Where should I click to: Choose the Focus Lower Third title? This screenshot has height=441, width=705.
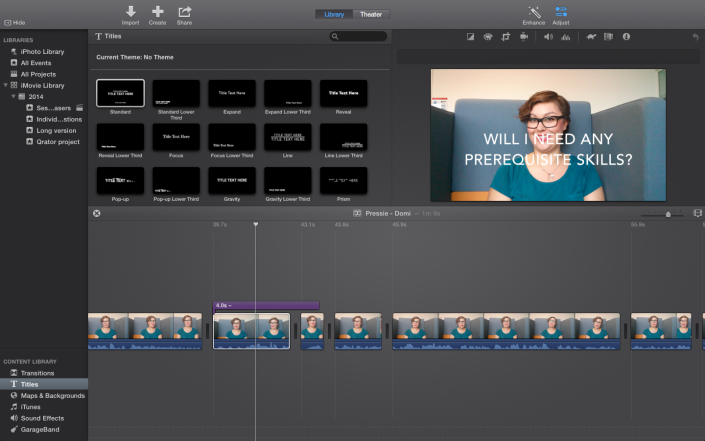click(x=232, y=137)
